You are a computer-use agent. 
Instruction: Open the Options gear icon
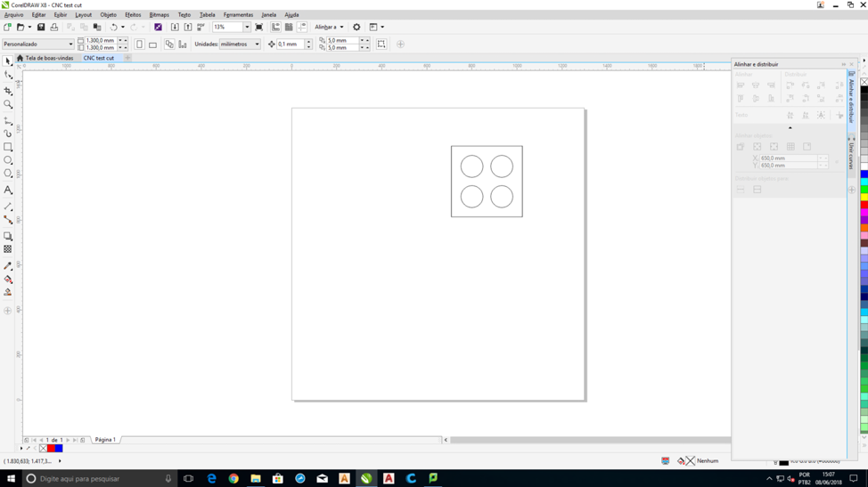click(x=356, y=27)
